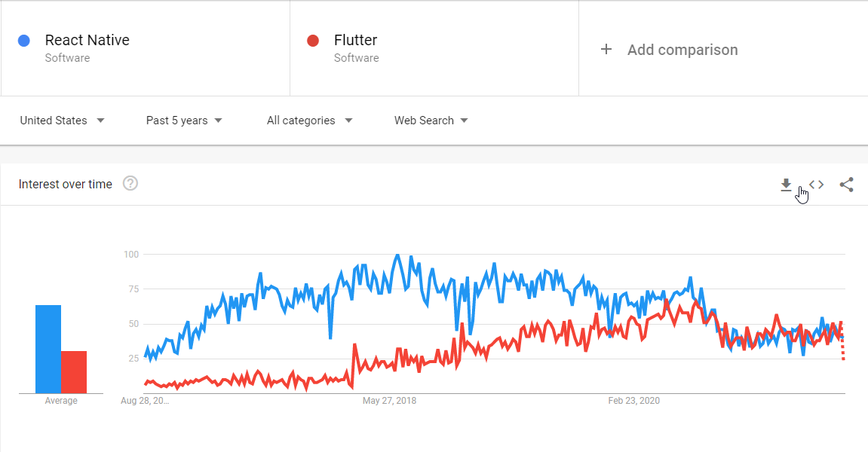Expand the Past 5 years time range
868x452 pixels.
184,121
